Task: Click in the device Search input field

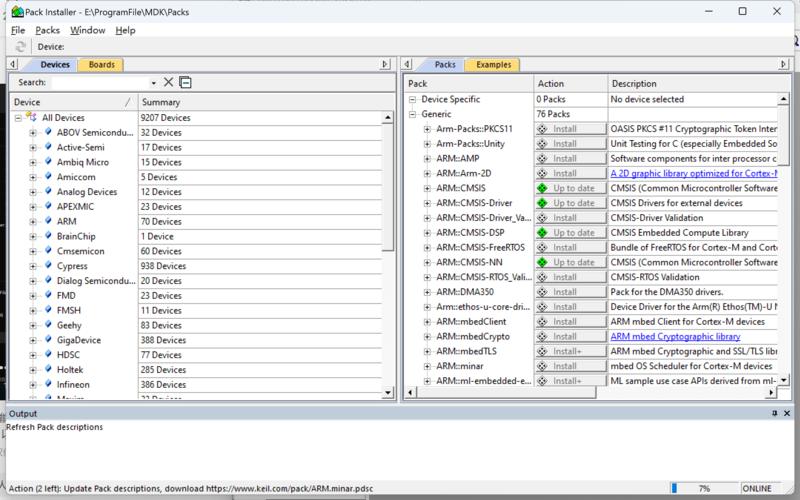Action: click(100, 83)
